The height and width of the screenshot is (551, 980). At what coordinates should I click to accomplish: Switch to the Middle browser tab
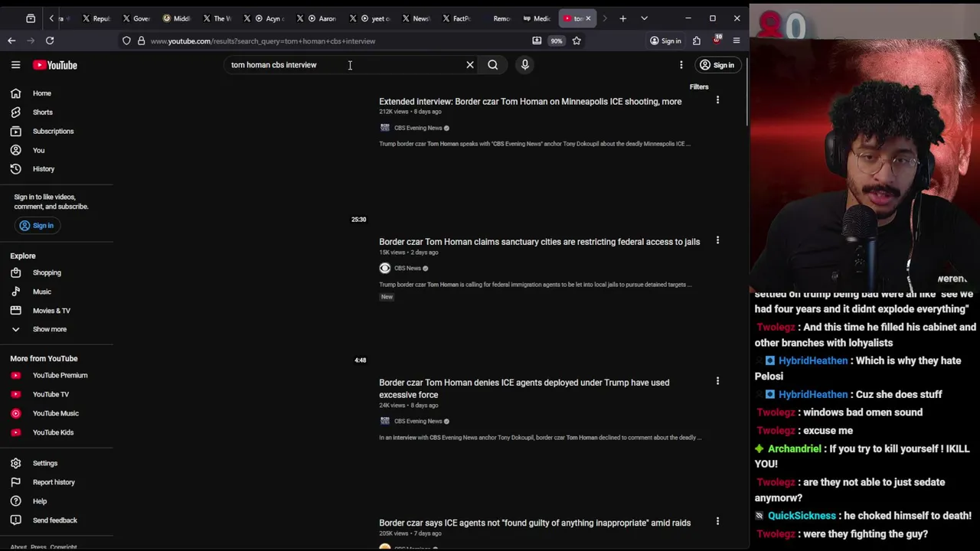coord(177,18)
